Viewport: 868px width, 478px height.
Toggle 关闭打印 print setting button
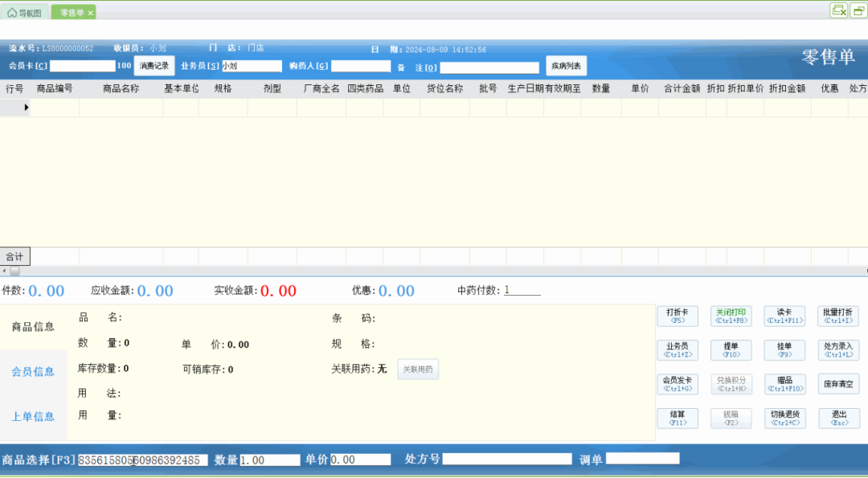[731, 316]
